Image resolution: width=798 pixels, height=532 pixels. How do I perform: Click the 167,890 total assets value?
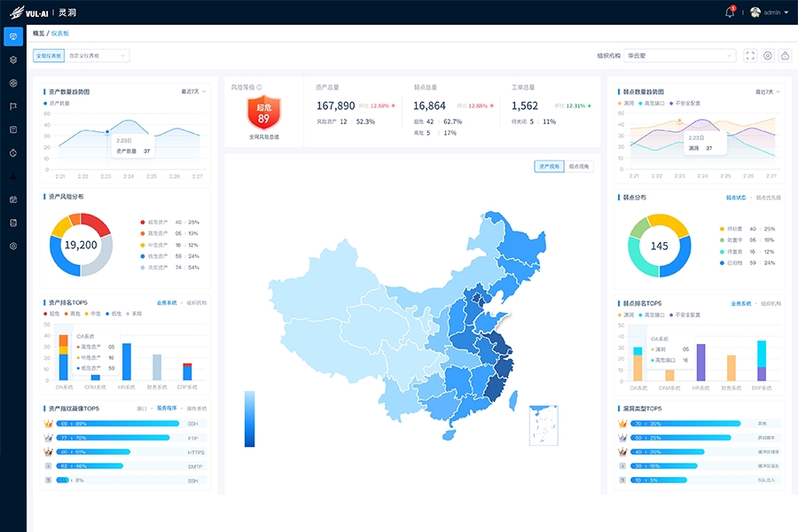pos(335,106)
